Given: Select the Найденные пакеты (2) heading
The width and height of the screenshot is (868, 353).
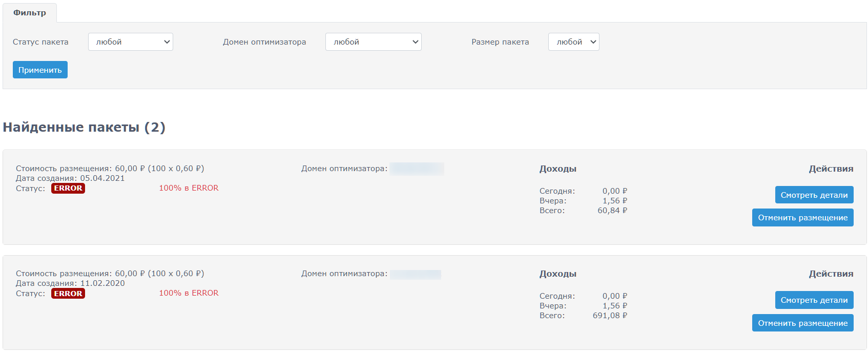Looking at the screenshot, I should point(84,127).
